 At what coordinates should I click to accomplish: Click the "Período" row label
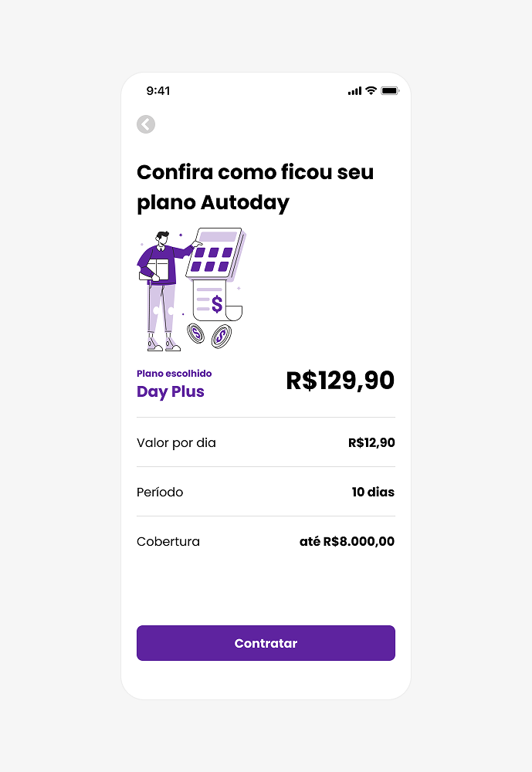click(x=160, y=493)
